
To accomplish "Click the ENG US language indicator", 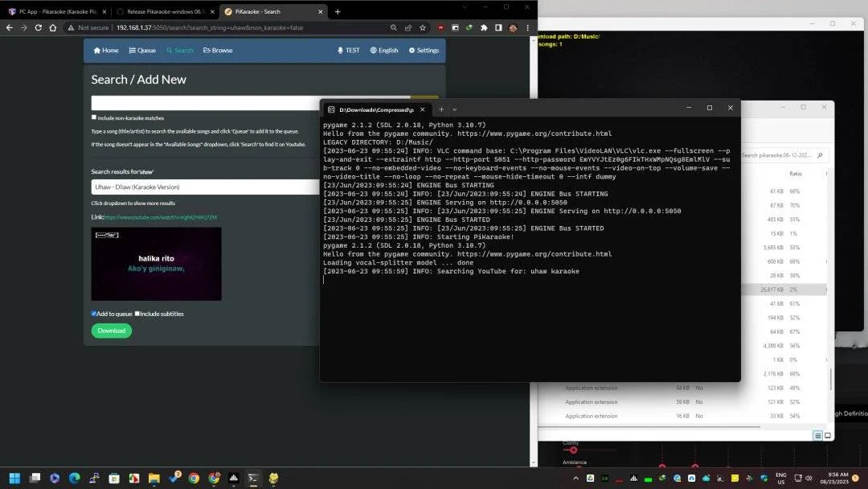I will coord(781,479).
